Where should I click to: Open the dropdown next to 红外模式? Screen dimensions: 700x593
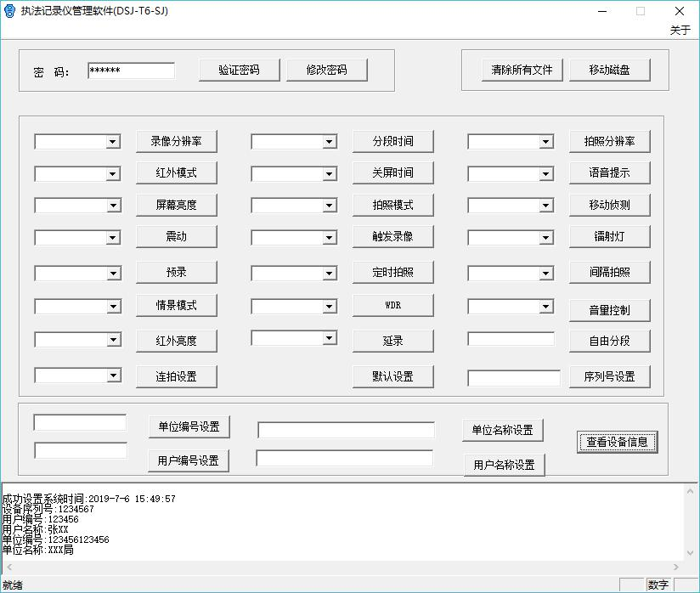coord(113,173)
